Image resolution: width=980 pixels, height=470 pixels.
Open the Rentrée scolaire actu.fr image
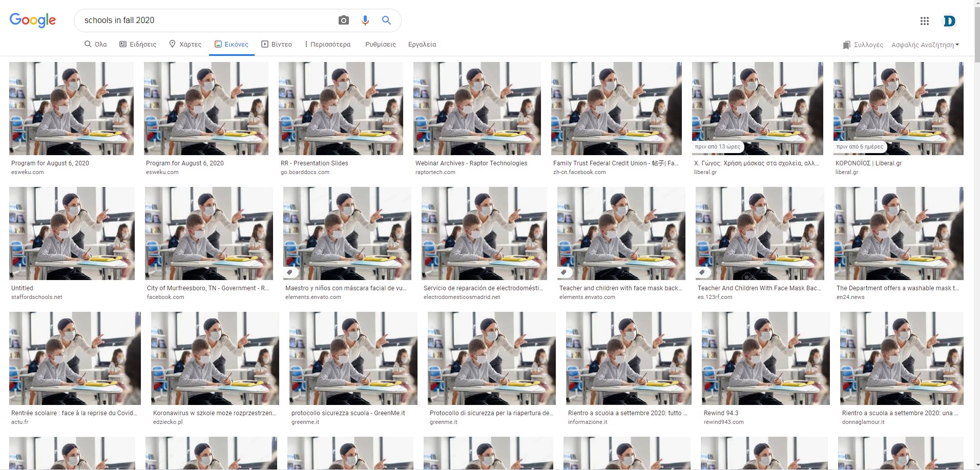point(75,358)
